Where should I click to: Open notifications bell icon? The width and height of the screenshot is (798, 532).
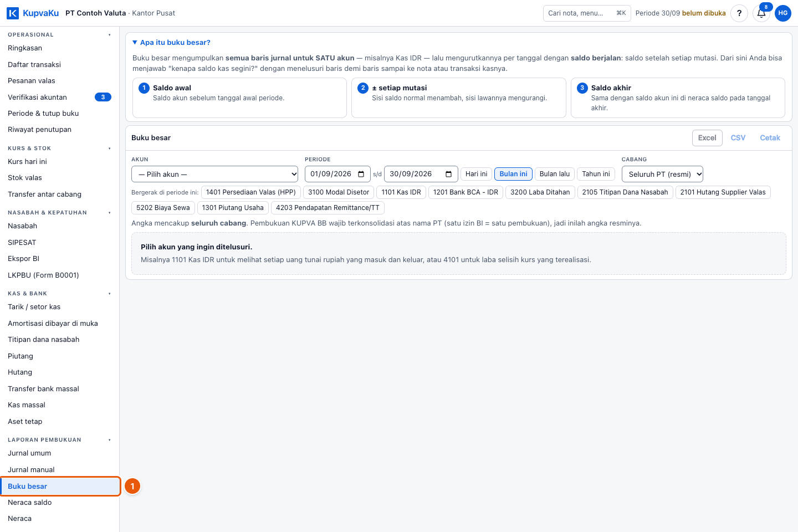(x=761, y=13)
